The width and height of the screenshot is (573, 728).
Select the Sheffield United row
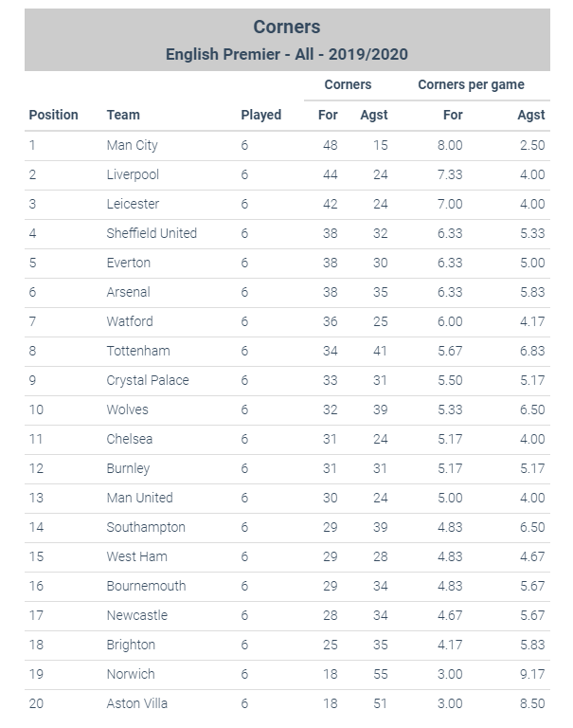(x=287, y=233)
